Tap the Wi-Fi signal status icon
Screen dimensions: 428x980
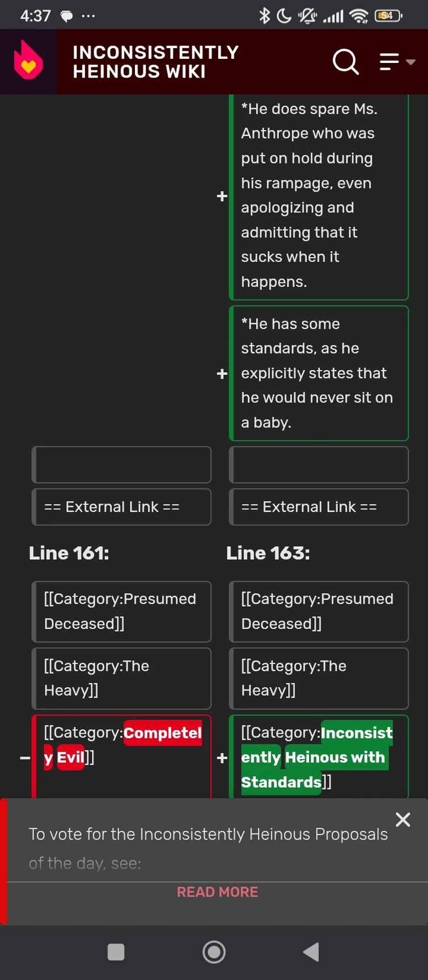point(359,16)
